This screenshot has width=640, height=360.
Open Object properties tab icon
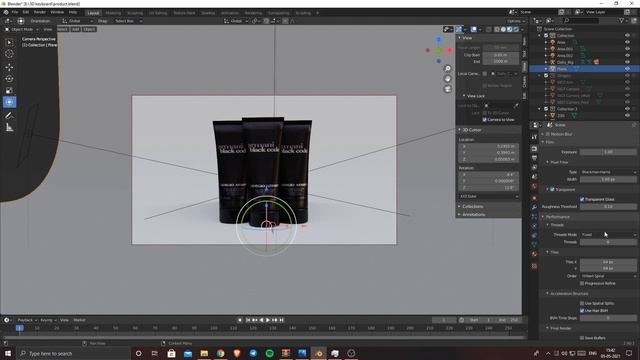tap(534, 198)
